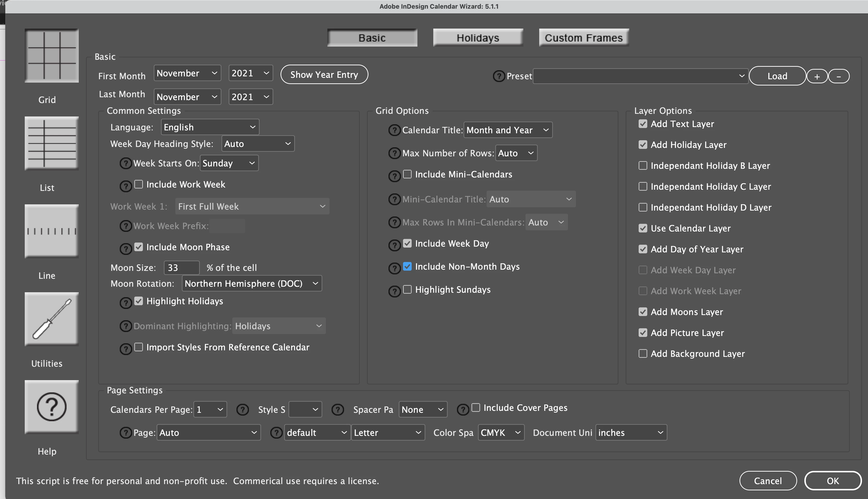Open the First Month November dropdown
868x499 pixels.
pos(187,73)
